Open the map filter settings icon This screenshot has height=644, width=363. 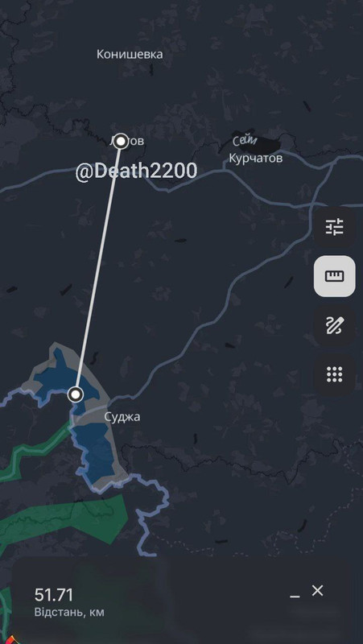point(334,227)
